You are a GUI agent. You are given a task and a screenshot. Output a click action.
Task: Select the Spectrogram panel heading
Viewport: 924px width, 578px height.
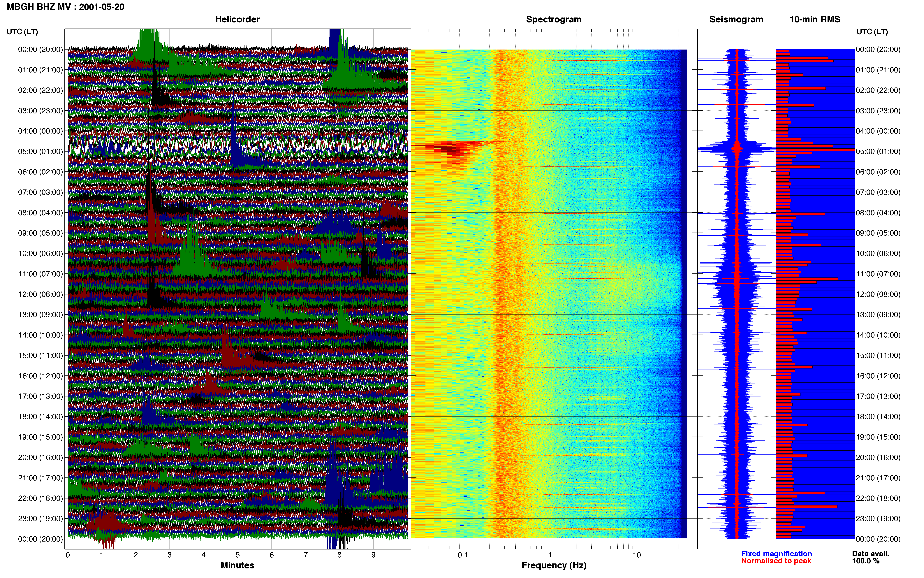(554, 19)
